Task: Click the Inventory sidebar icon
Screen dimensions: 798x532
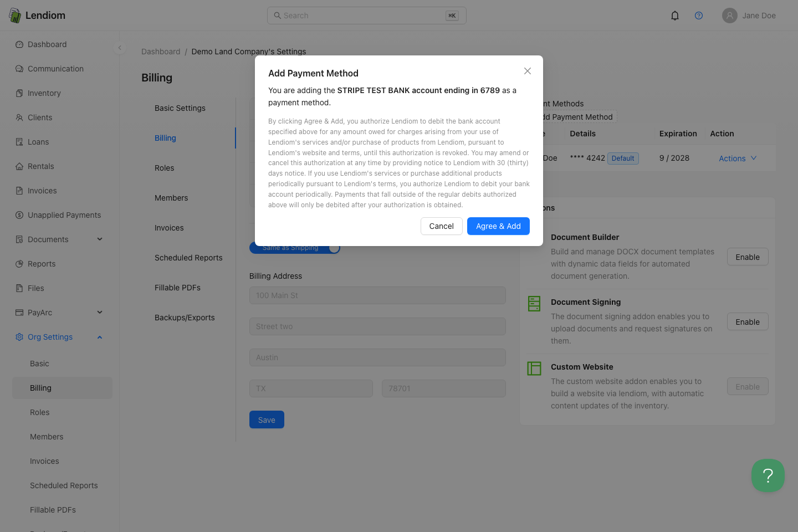Action: tap(19, 93)
